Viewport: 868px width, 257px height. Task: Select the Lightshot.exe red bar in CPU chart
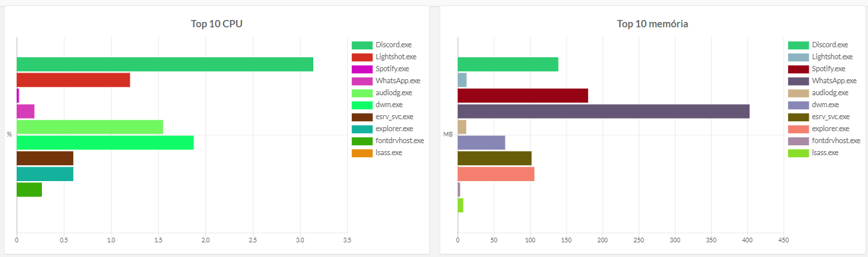73,80
